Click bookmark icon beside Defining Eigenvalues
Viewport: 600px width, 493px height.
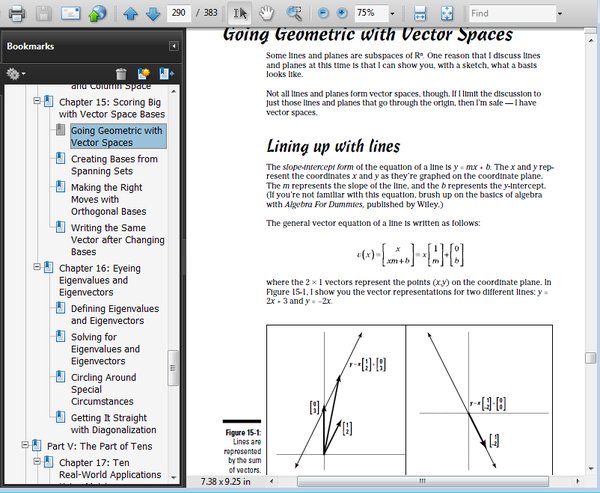60,307
